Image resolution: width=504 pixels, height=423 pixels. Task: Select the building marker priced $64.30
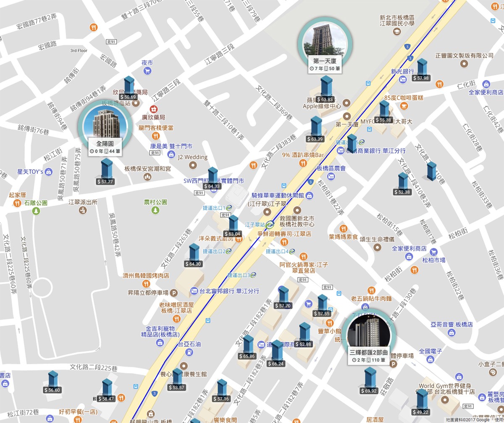(193, 256)
